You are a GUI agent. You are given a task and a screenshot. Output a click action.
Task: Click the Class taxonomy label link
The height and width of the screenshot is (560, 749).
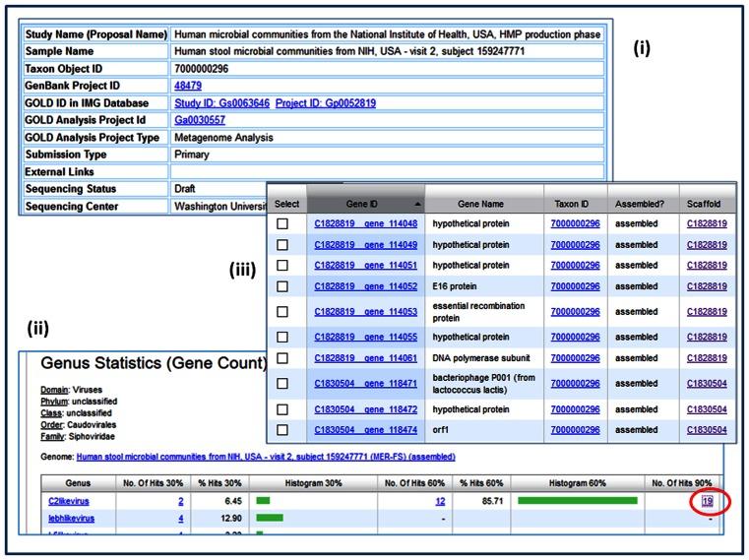pyautogui.click(x=50, y=413)
